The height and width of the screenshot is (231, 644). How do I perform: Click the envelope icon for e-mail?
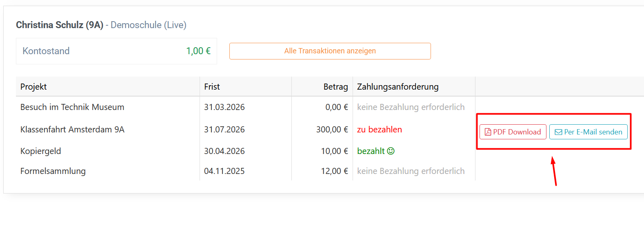pyautogui.click(x=558, y=132)
